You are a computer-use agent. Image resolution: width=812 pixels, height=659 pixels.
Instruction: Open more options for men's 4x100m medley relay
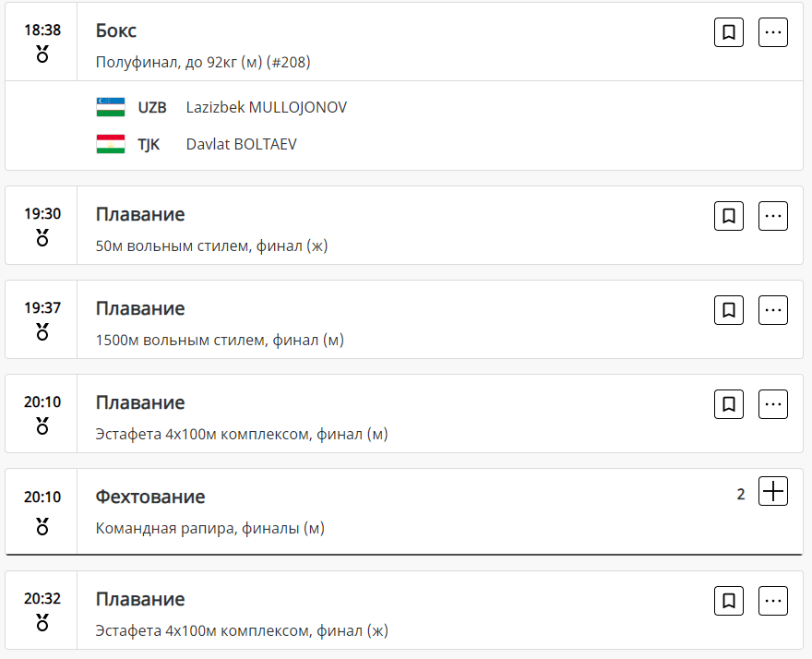click(773, 404)
